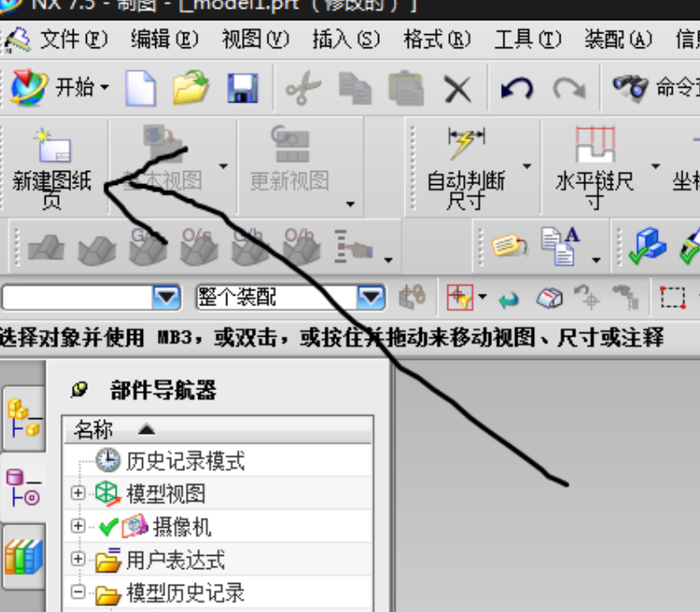Open the part navigator sidebar tab
This screenshot has height=612, width=700.
(24, 487)
